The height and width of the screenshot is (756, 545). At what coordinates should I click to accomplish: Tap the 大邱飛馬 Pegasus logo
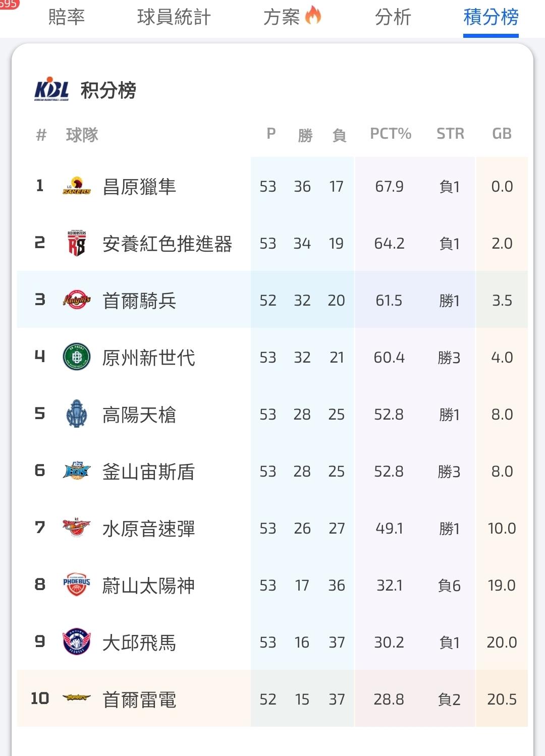pyautogui.click(x=77, y=643)
